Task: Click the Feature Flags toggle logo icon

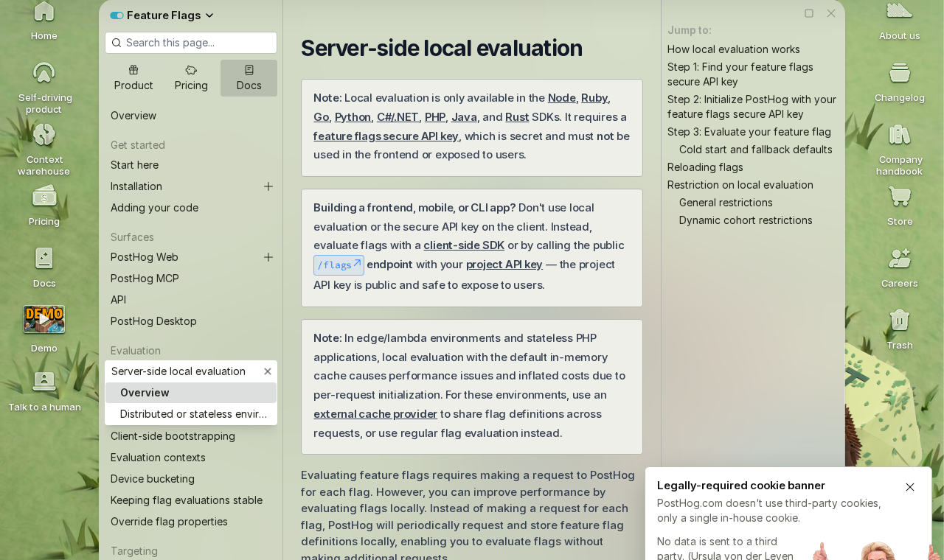Action: click(117, 15)
